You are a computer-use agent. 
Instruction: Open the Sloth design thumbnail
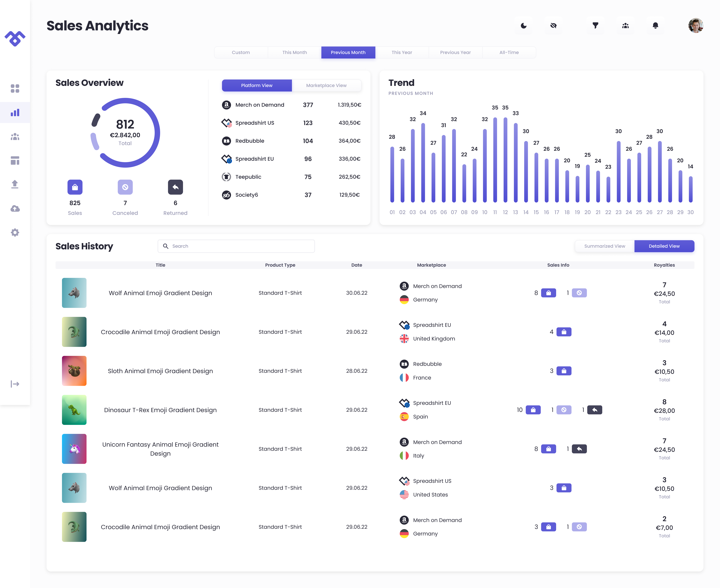tap(74, 371)
